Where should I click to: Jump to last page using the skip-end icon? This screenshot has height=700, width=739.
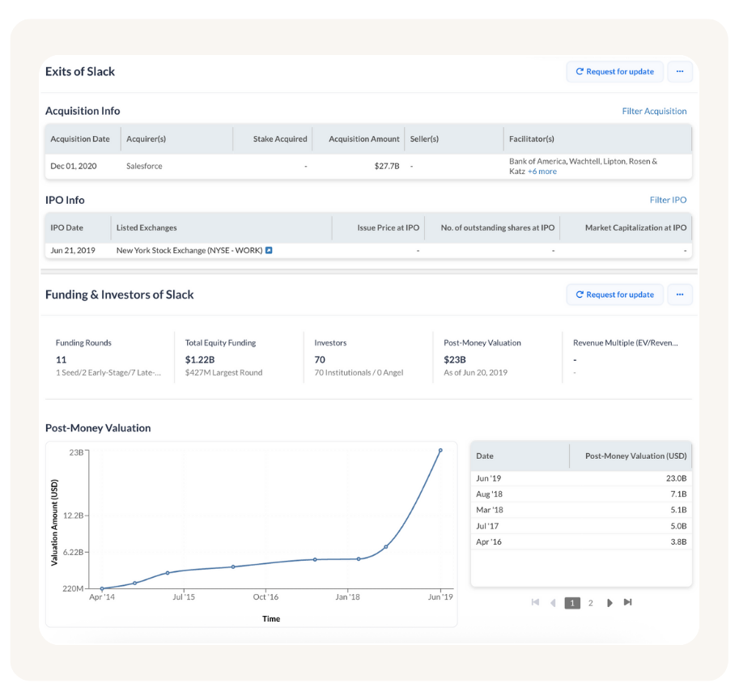pyautogui.click(x=628, y=602)
